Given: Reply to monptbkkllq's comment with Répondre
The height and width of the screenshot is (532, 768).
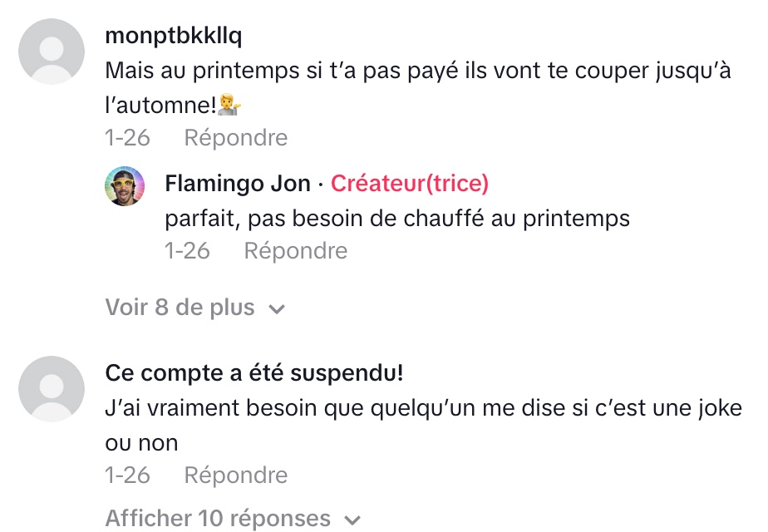Looking at the screenshot, I should [x=235, y=137].
